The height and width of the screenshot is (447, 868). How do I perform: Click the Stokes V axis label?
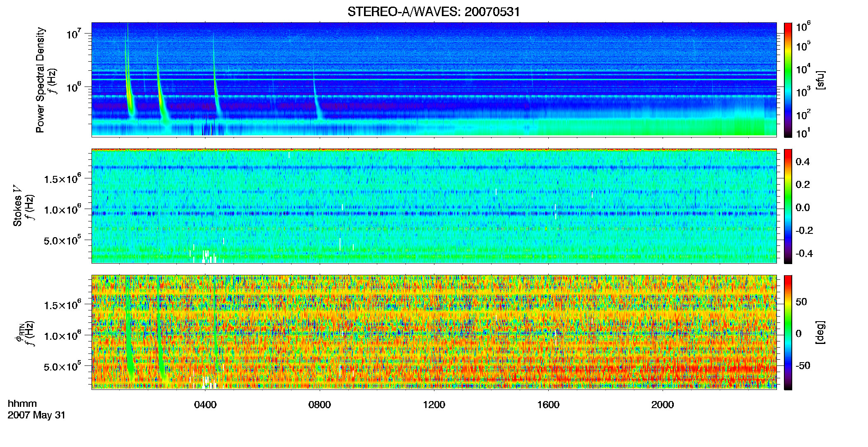[17, 206]
